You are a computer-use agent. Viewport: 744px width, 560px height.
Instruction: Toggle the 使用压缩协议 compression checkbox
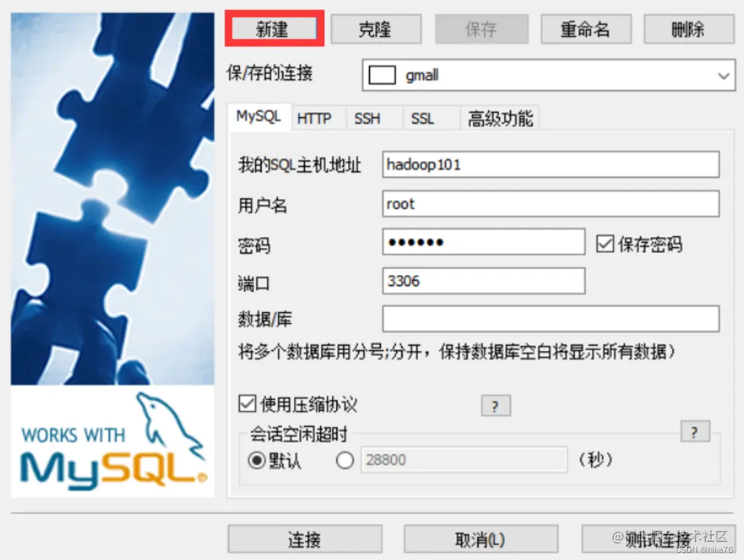click(x=247, y=404)
